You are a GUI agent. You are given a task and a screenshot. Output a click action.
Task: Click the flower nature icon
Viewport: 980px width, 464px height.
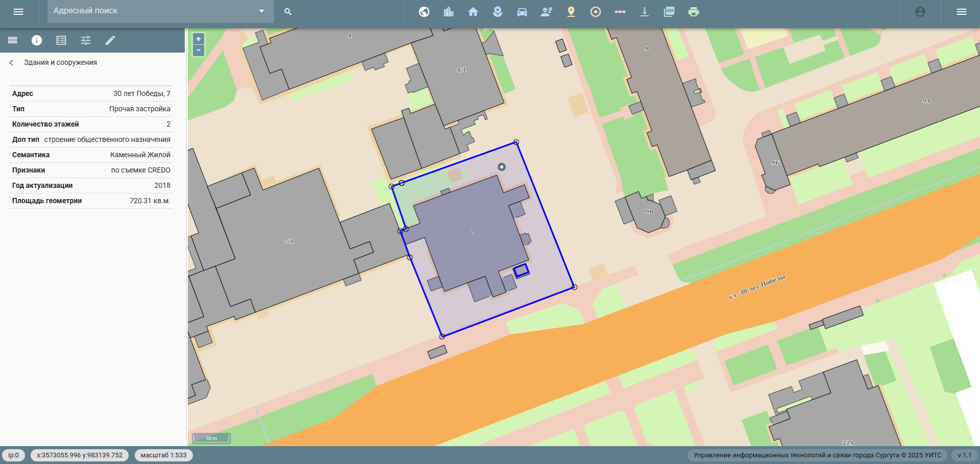(x=498, y=12)
